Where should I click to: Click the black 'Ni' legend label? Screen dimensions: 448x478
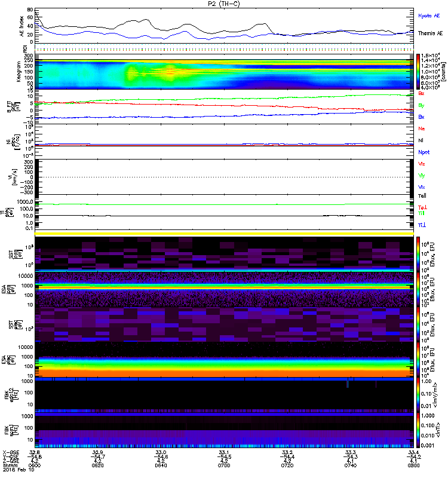pyautogui.click(x=421, y=140)
